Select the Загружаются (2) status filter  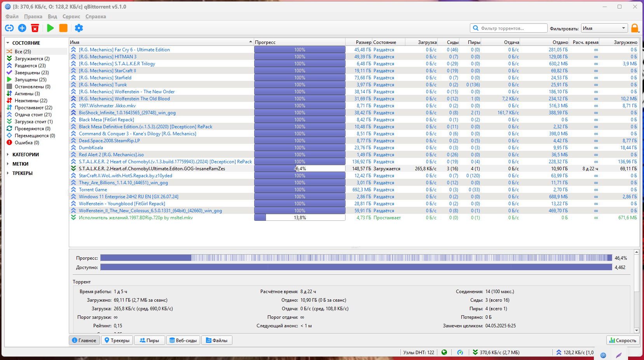32,59
